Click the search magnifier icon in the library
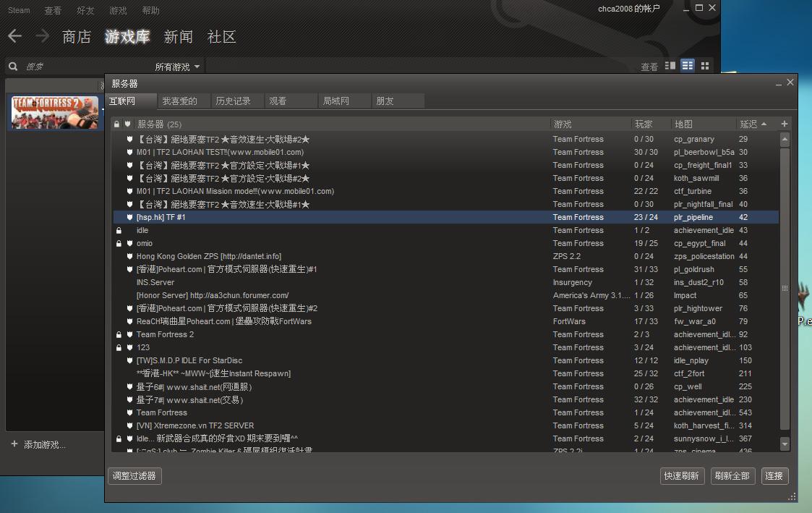 tap(14, 67)
